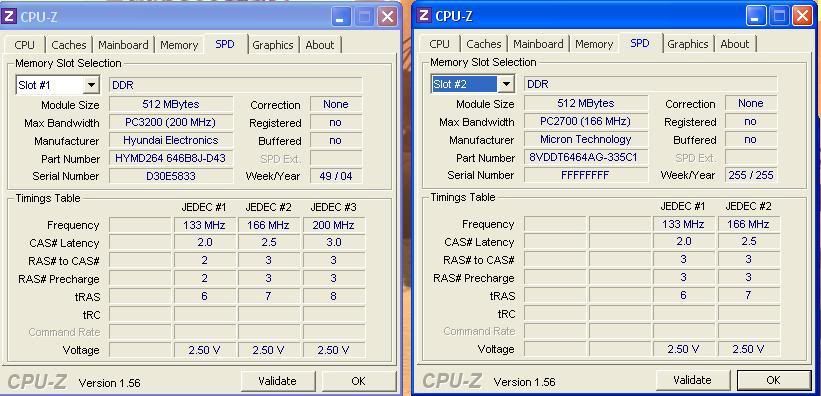Screen dimensions: 821x396
Task: Click JEDEC #2 column header in right window
Action: tap(748, 207)
